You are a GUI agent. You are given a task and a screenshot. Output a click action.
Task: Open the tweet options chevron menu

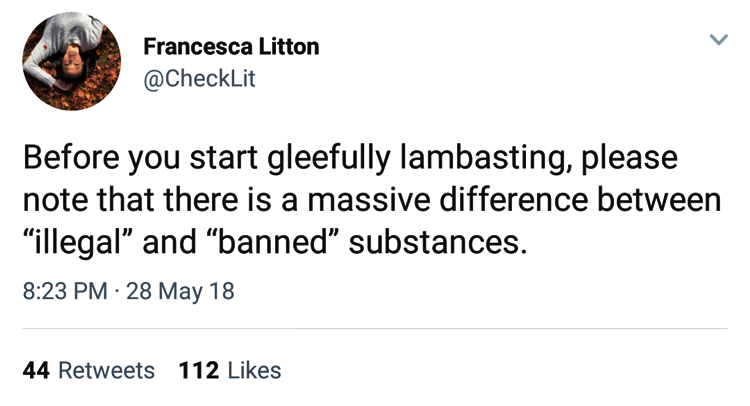tap(718, 39)
